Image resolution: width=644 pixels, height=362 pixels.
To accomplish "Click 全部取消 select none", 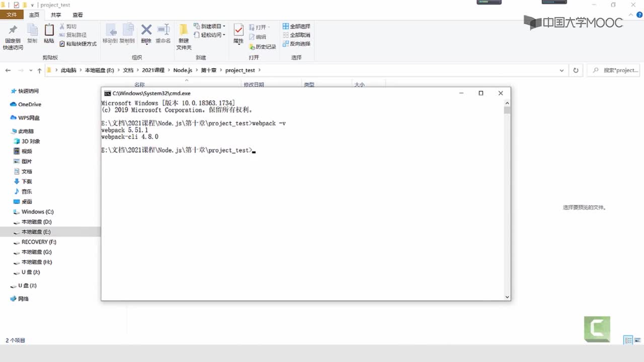I will pyautogui.click(x=296, y=35).
